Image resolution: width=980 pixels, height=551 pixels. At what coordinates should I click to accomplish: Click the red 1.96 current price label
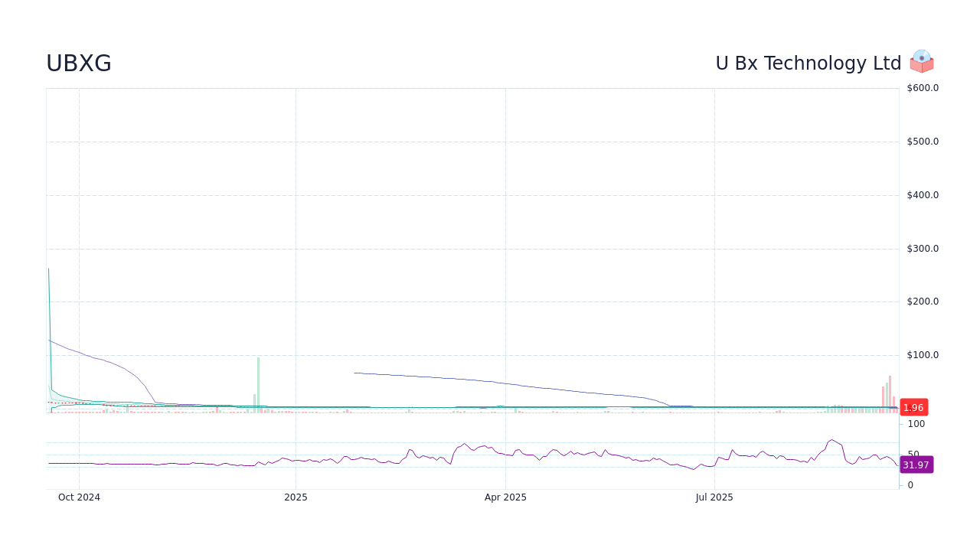click(913, 407)
